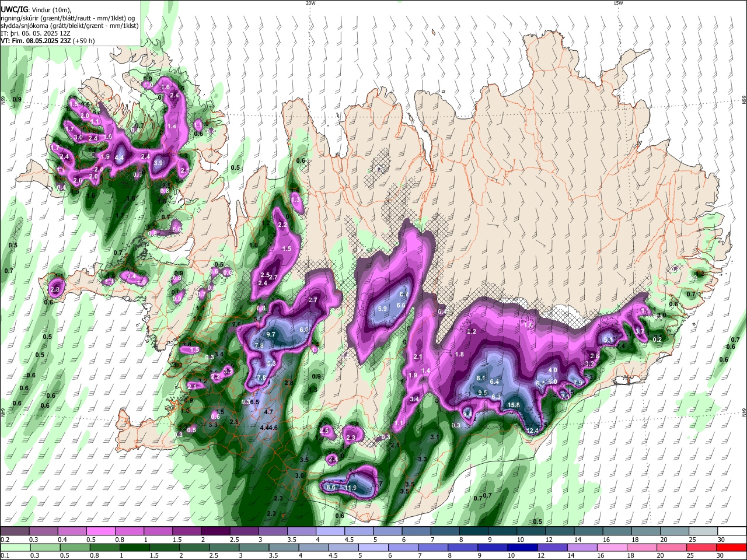This screenshot has height=560, width=747.
Task: Click the 12.4 precipitation value near the coast
Action: [x=533, y=430]
